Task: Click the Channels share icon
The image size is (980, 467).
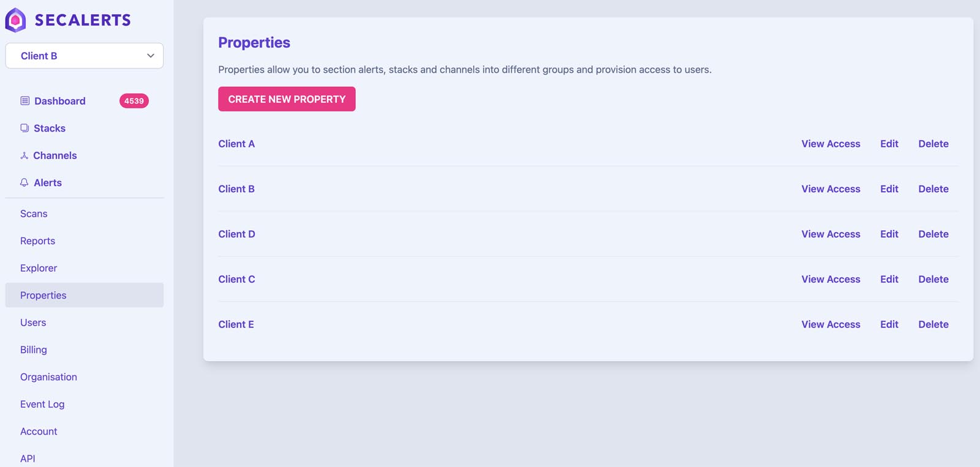Action: (24, 155)
